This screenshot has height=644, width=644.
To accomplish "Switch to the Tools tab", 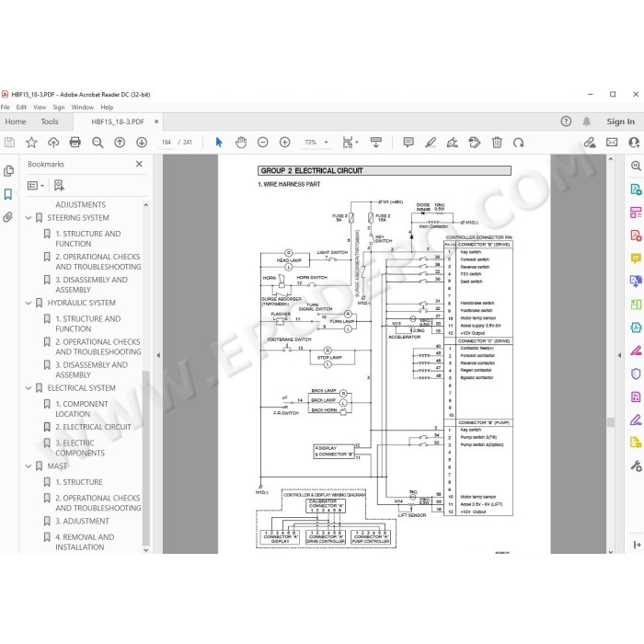I will 50,121.
